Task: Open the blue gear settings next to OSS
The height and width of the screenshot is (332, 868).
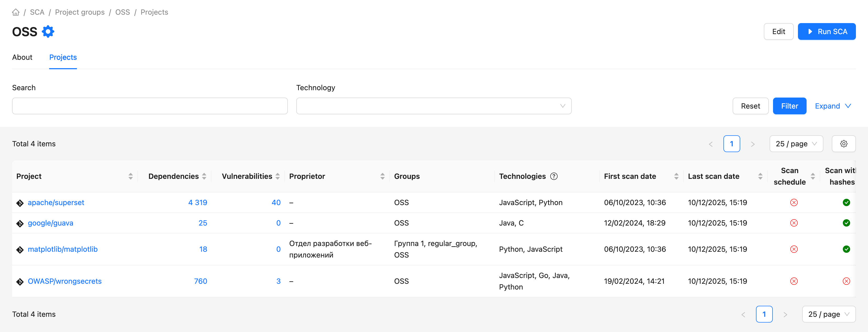Action: point(48,32)
